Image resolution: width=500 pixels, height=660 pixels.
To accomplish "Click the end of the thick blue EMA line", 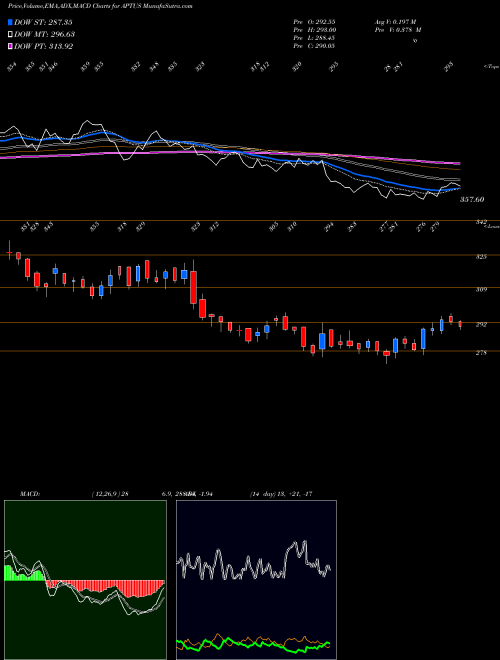I will (459, 188).
